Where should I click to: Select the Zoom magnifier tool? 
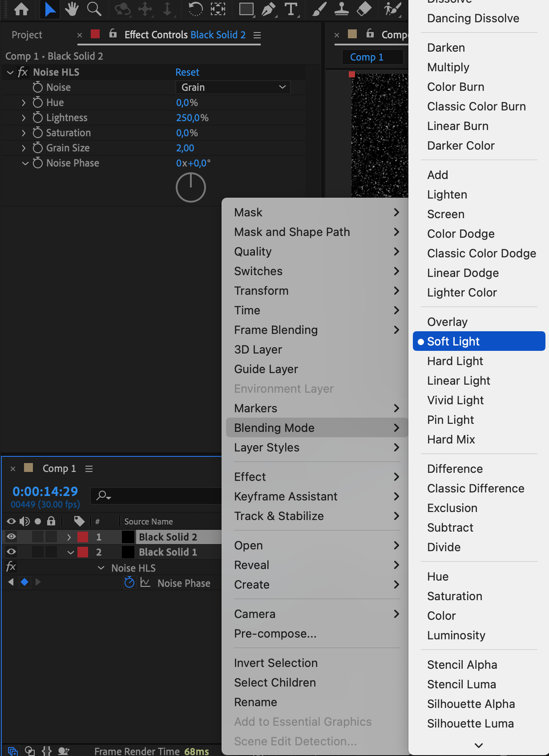click(94, 9)
